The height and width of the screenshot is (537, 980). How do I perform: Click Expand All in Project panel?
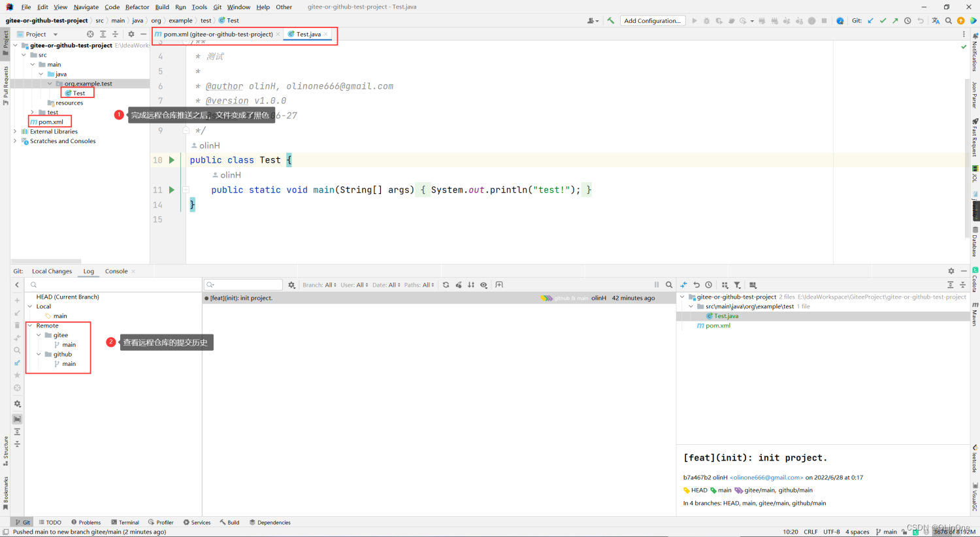[103, 34]
